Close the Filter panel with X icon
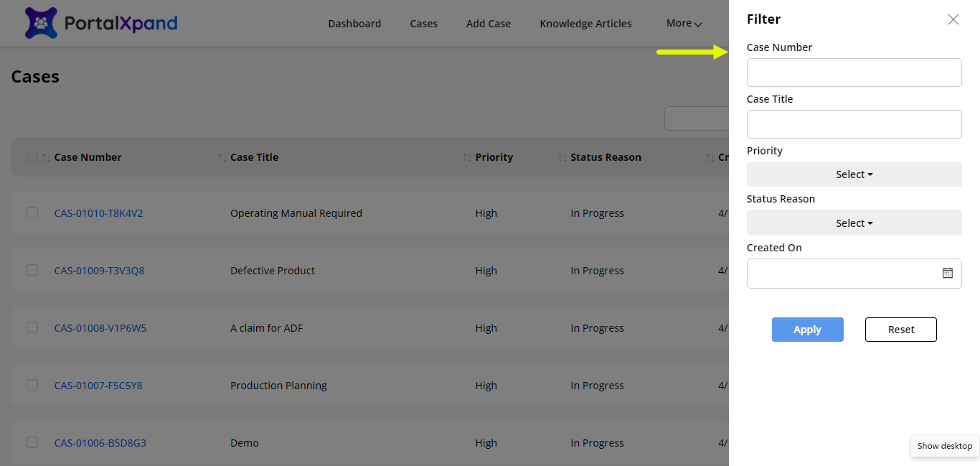Viewport: 980px width, 466px height. pyautogui.click(x=953, y=19)
